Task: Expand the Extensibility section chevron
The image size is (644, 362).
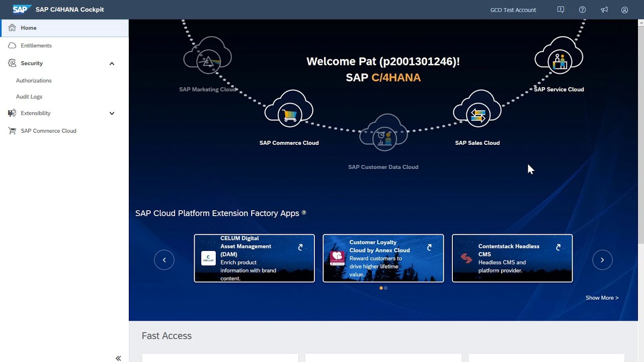Action: pyautogui.click(x=112, y=113)
